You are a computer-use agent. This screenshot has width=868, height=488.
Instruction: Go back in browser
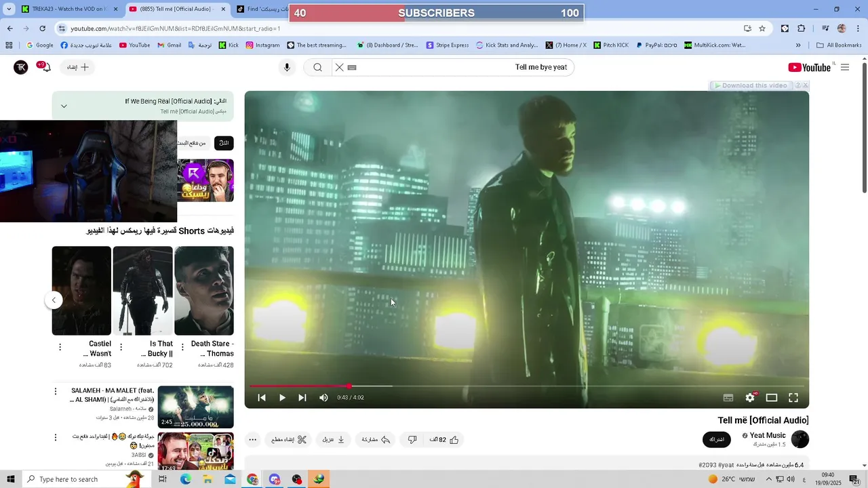coord(9,28)
